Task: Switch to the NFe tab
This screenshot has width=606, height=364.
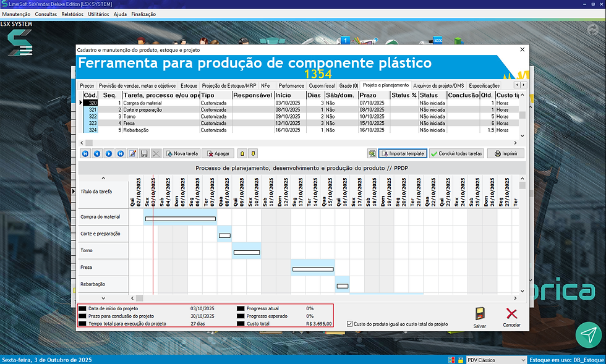Action: pos(265,86)
